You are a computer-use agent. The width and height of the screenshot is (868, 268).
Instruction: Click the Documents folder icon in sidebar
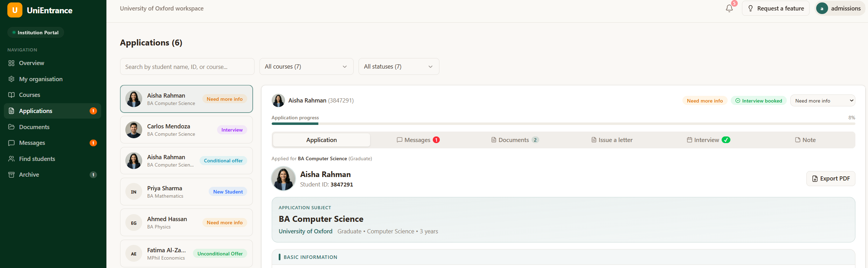(12, 127)
